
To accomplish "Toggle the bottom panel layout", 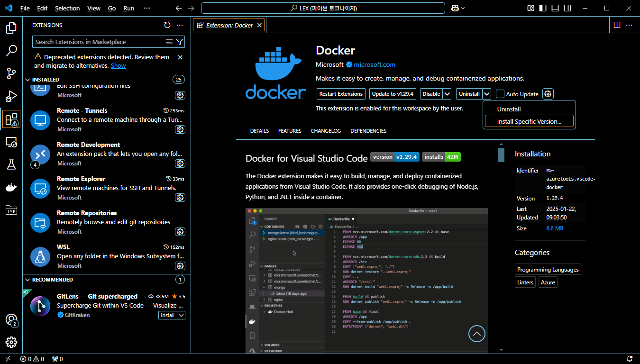I will tap(555, 8).
